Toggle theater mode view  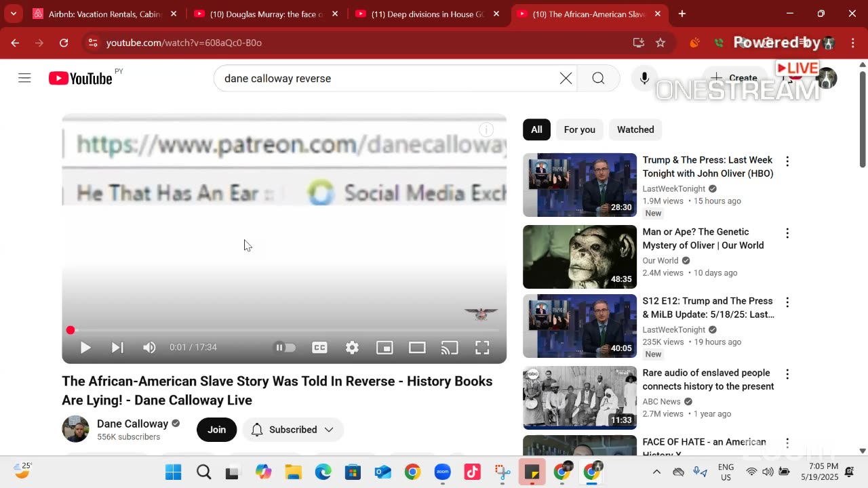click(x=417, y=348)
